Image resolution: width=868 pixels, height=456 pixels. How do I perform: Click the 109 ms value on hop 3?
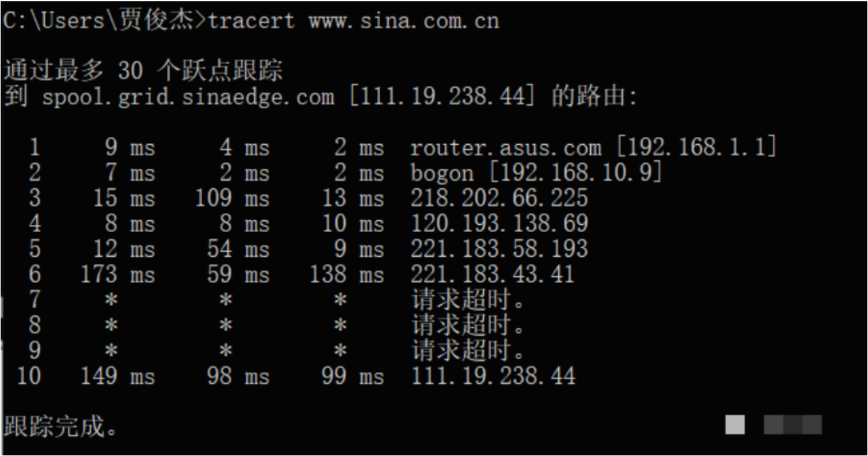pyautogui.click(x=232, y=198)
